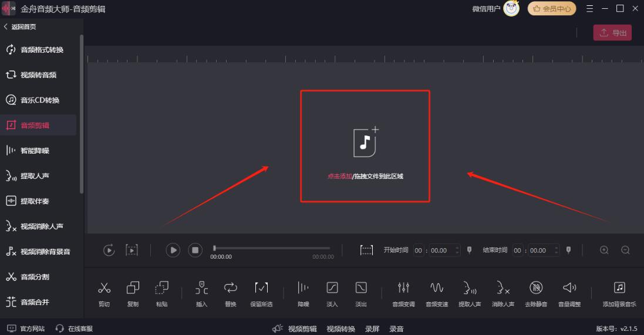Open 音乐CD转换 in the sidebar
This screenshot has height=335, width=644.
coord(38,100)
